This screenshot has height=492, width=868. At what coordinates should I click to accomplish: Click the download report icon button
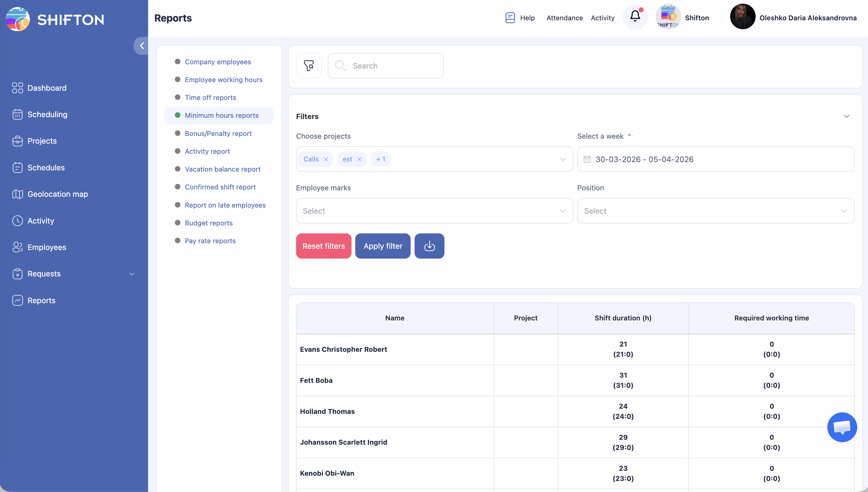pyautogui.click(x=429, y=246)
